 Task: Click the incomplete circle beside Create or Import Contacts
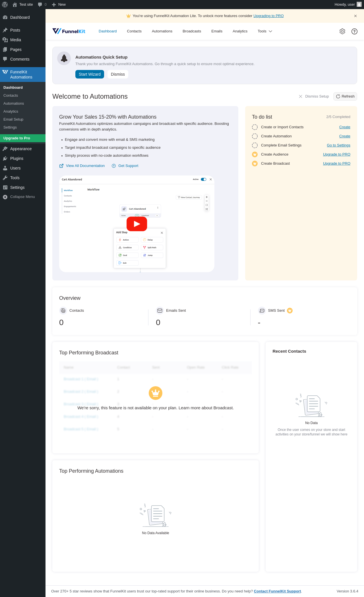coord(255,127)
